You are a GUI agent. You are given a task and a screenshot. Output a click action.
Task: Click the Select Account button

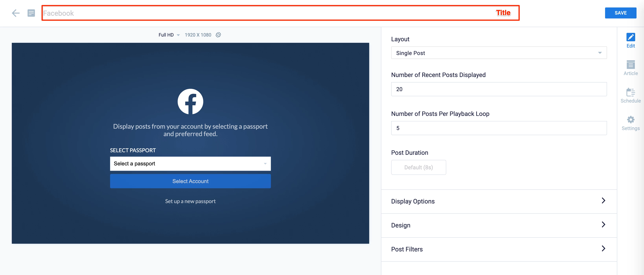[x=190, y=181]
